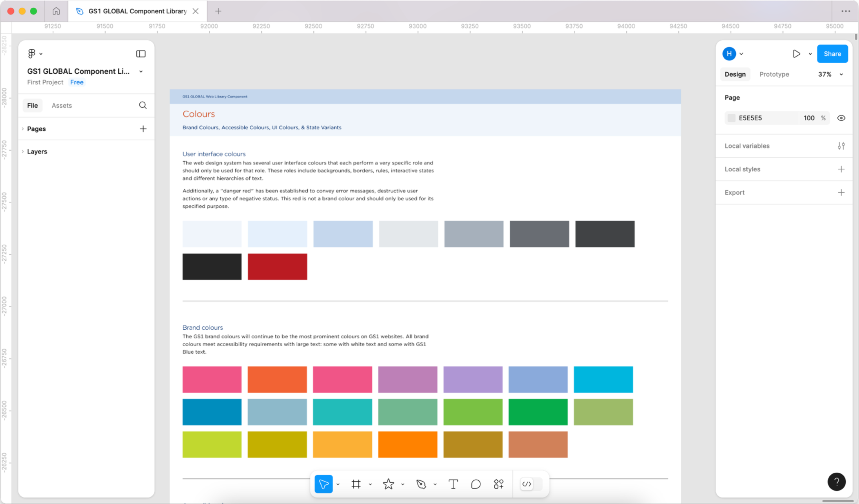Select the Text tool
Screen dimensions: 859x504
click(453, 484)
